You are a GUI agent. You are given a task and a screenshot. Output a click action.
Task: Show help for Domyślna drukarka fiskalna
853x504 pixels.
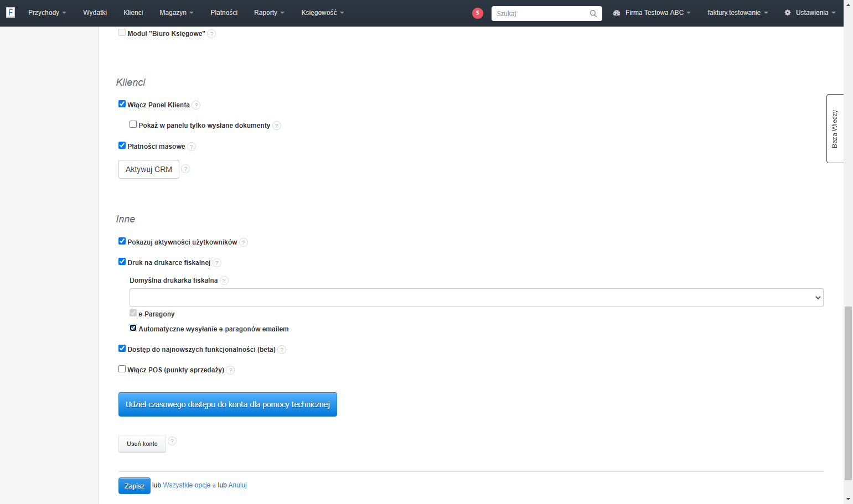point(224,280)
